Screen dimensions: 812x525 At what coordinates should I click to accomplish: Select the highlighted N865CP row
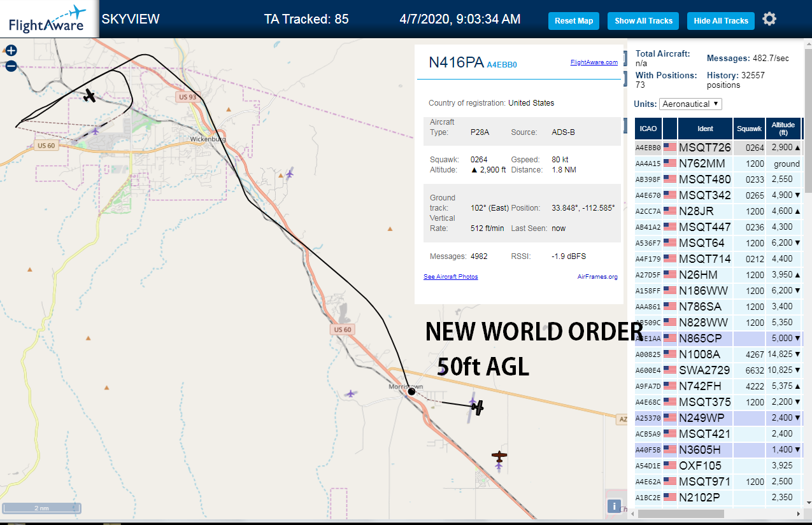point(718,339)
